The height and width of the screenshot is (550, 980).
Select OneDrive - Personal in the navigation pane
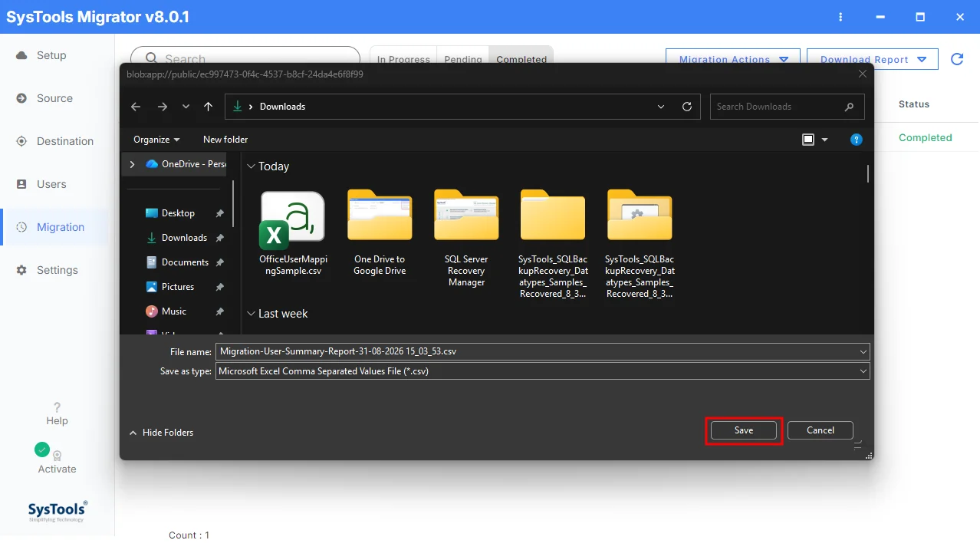186,164
